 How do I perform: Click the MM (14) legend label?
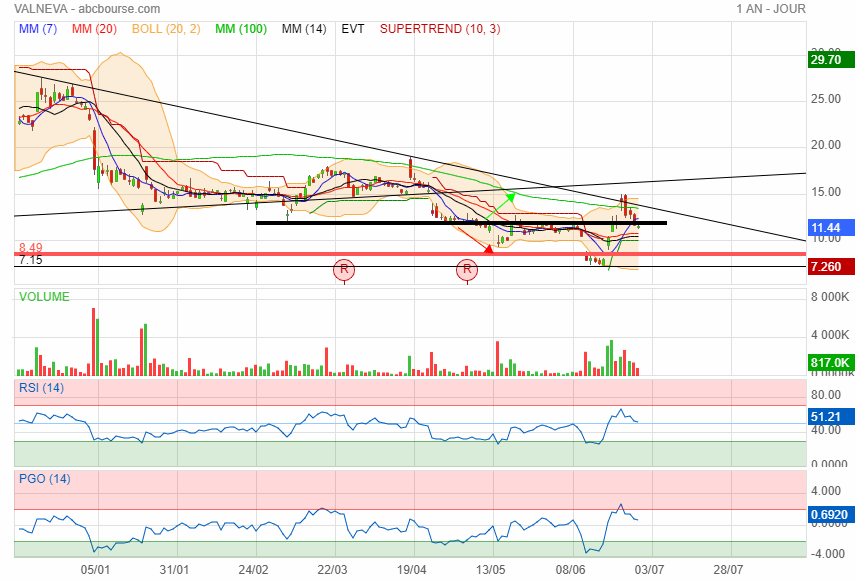pyautogui.click(x=304, y=29)
